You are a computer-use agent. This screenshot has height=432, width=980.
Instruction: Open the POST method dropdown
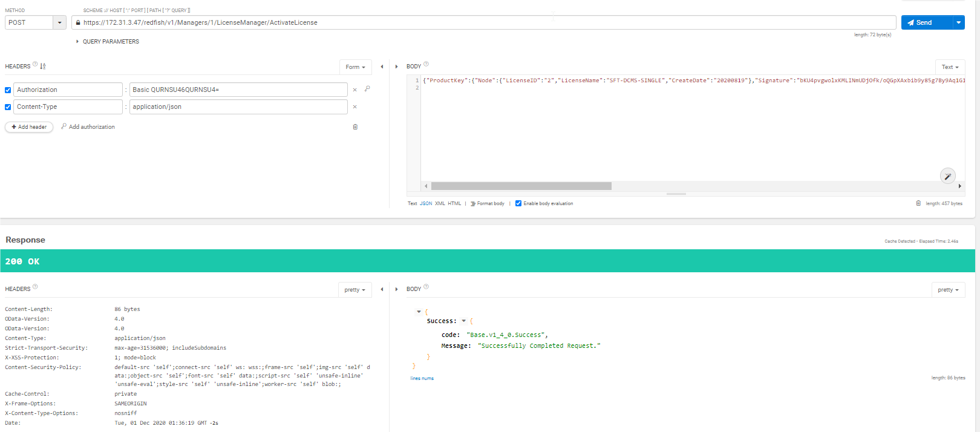[x=59, y=23]
